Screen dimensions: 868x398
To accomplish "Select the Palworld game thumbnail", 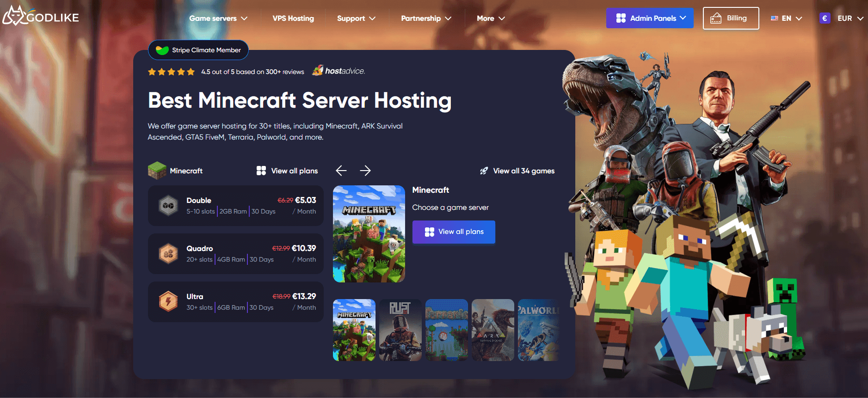I will (x=538, y=330).
